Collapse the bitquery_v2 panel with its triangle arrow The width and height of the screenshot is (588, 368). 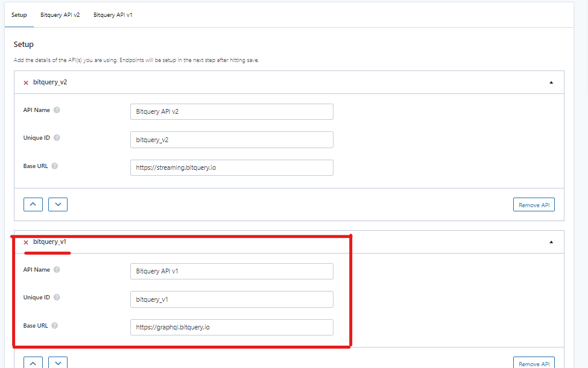click(551, 83)
